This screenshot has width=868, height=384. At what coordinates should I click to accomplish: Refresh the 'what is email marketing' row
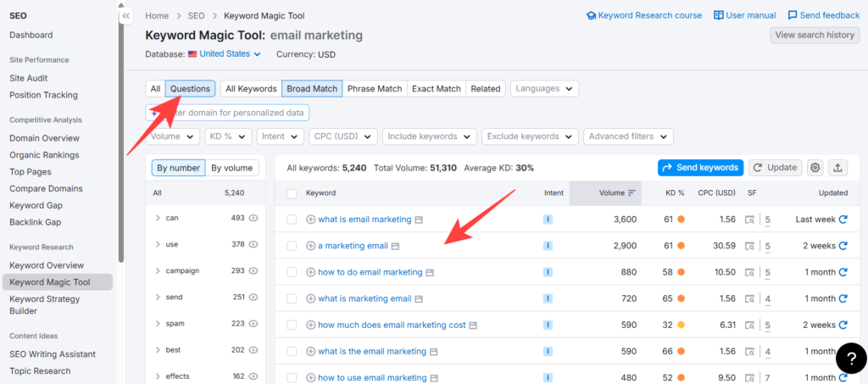(843, 220)
